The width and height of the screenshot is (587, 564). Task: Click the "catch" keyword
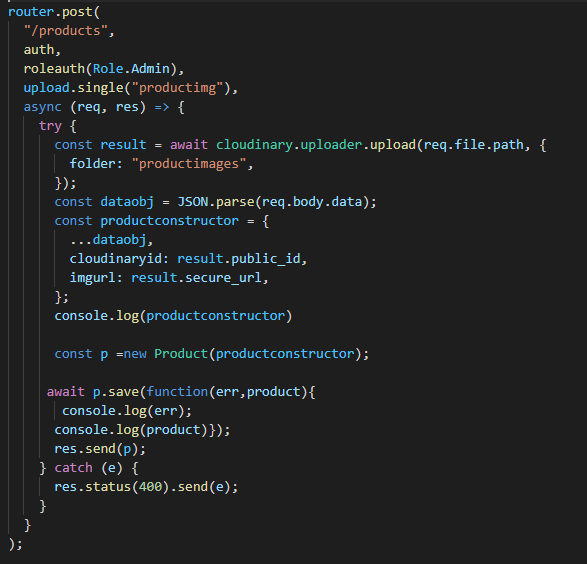(73, 468)
